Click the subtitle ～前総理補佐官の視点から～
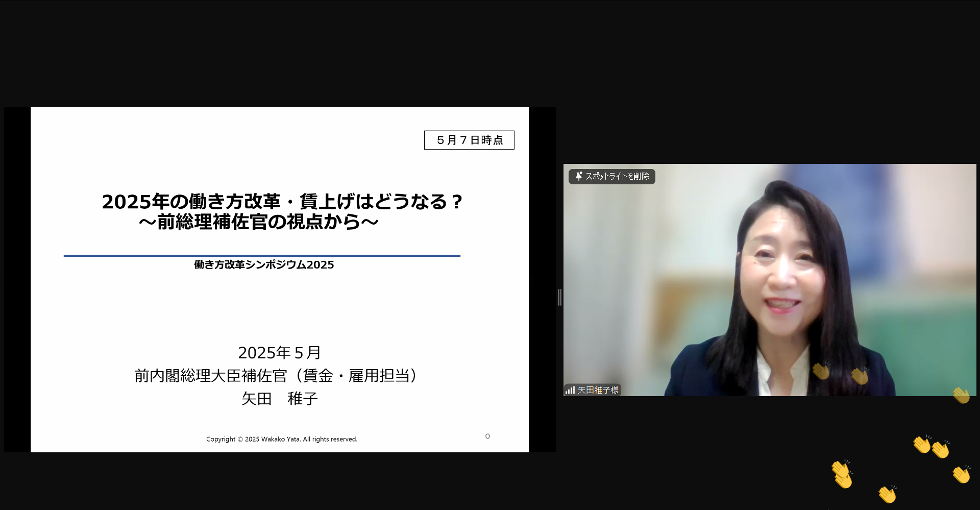This screenshot has width=980, height=510. pos(259,222)
